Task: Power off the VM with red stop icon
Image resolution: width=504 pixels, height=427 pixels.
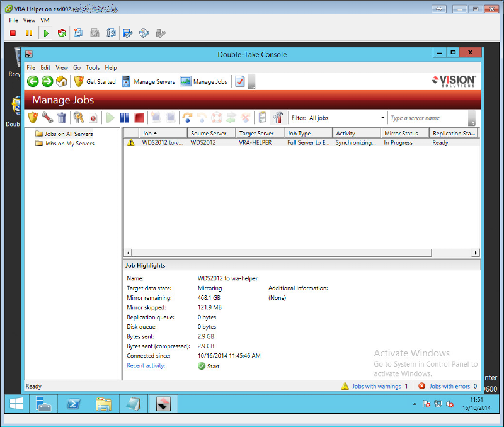Action: coord(13,33)
